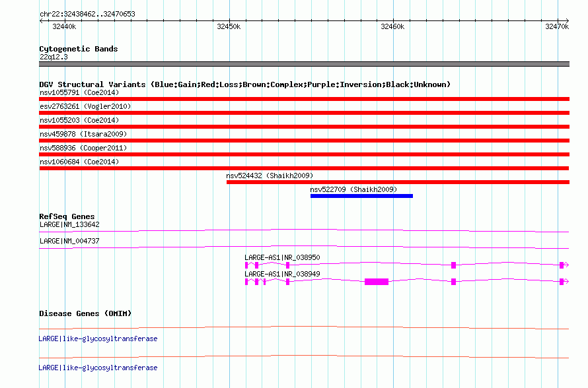Click the nsv522709 (Shaikh2009) label

click(353, 189)
